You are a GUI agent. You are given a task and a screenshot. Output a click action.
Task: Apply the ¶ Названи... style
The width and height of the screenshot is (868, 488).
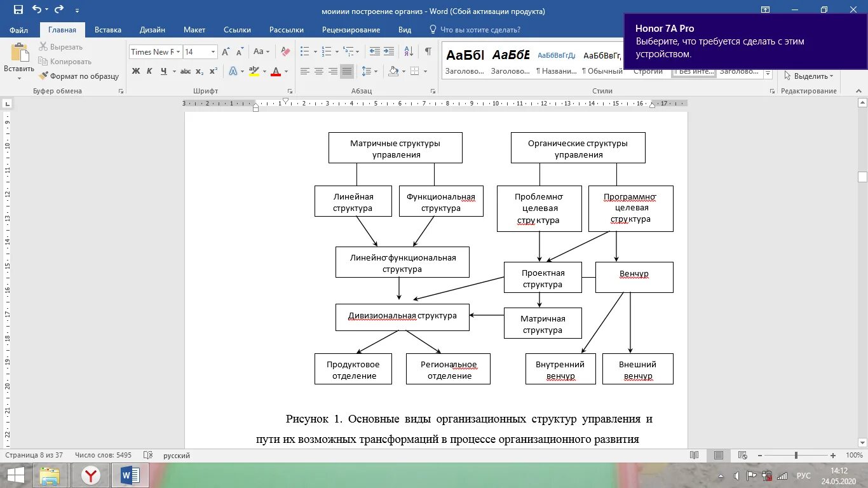point(556,60)
